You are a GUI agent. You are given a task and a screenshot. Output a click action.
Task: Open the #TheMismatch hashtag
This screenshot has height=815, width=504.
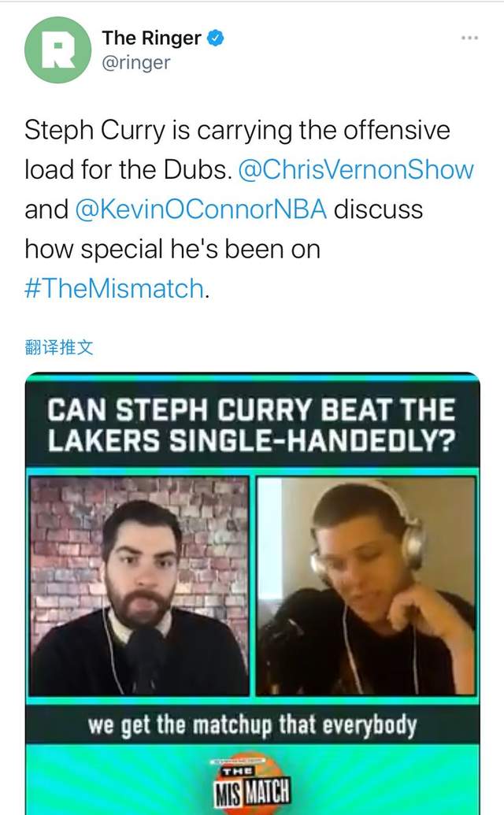(x=114, y=288)
